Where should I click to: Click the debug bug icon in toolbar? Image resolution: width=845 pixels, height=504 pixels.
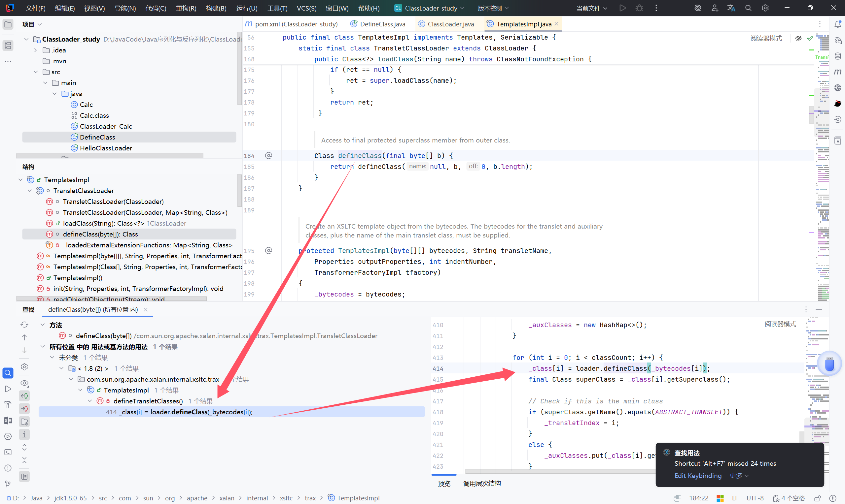pyautogui.click(x=639, y=8)
